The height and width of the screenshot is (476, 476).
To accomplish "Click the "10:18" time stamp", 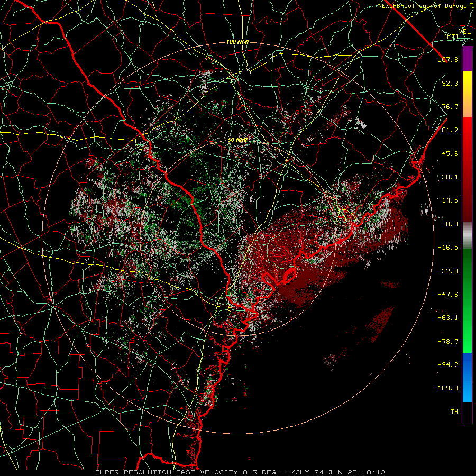I will click(x=374, y=472).
